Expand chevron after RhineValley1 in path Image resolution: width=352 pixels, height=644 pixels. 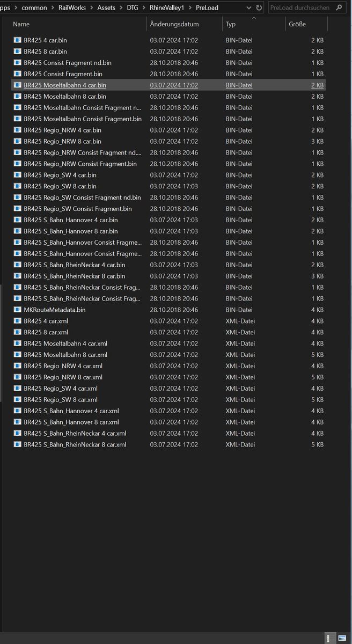coord(190,8)
